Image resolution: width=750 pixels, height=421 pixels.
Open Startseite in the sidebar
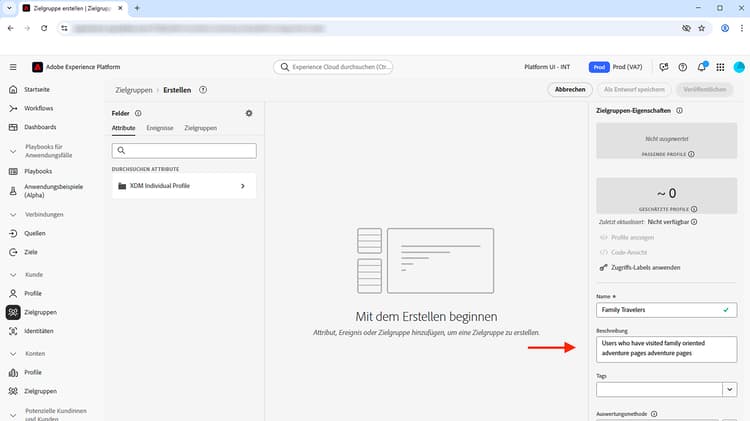(37, 89)
